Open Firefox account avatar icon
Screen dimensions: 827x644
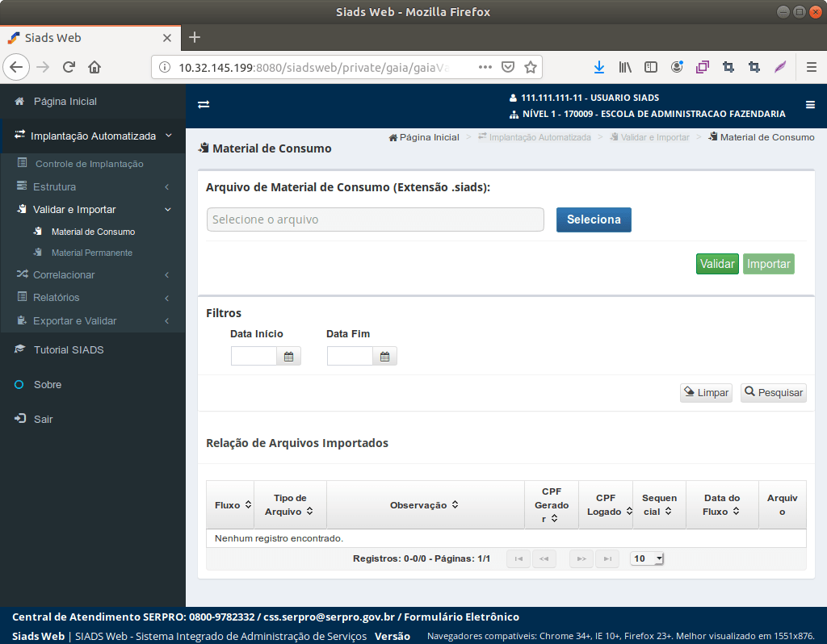[677, 67]
